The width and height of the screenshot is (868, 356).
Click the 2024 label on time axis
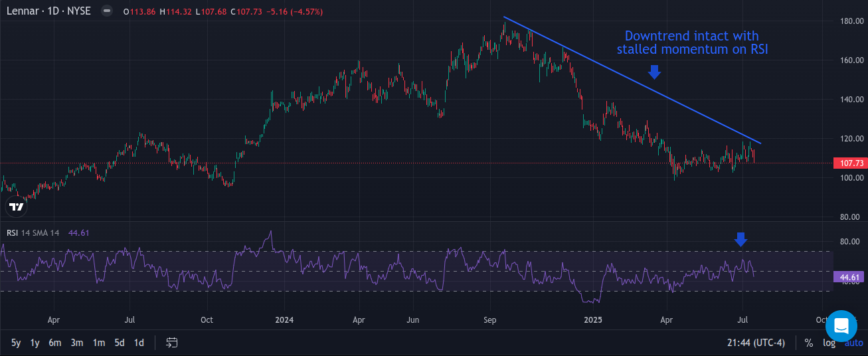[284, 319]
